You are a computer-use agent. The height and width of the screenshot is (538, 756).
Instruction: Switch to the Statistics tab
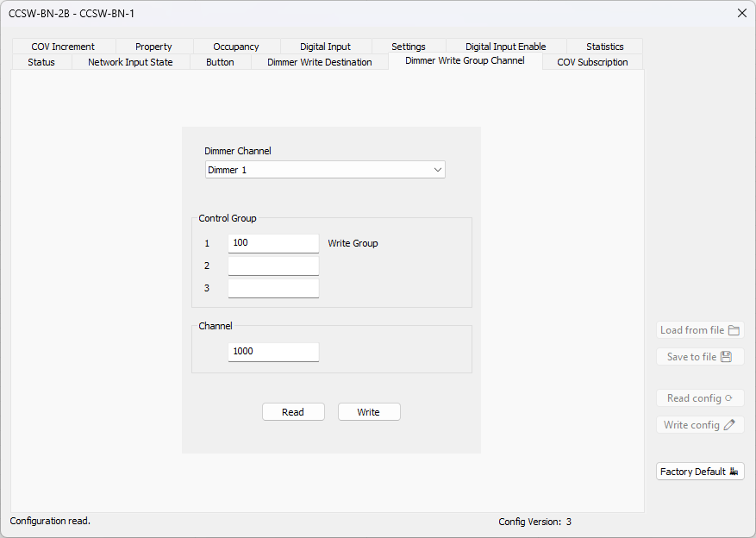(604, 47)
